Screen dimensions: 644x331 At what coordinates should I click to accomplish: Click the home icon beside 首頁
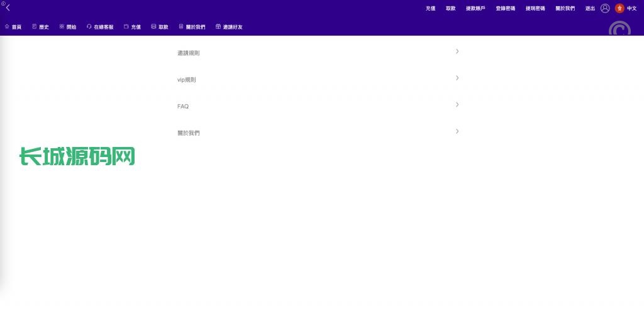pos(7,27)
